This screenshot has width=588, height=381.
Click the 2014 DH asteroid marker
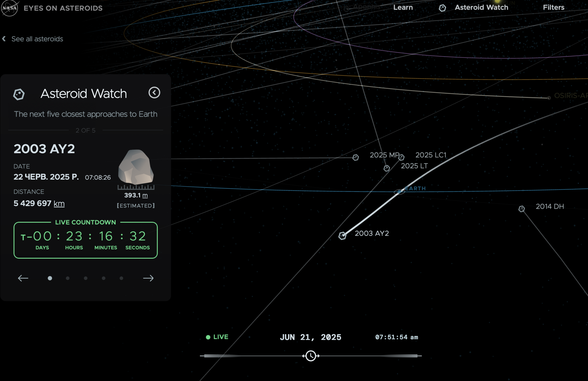522,209
